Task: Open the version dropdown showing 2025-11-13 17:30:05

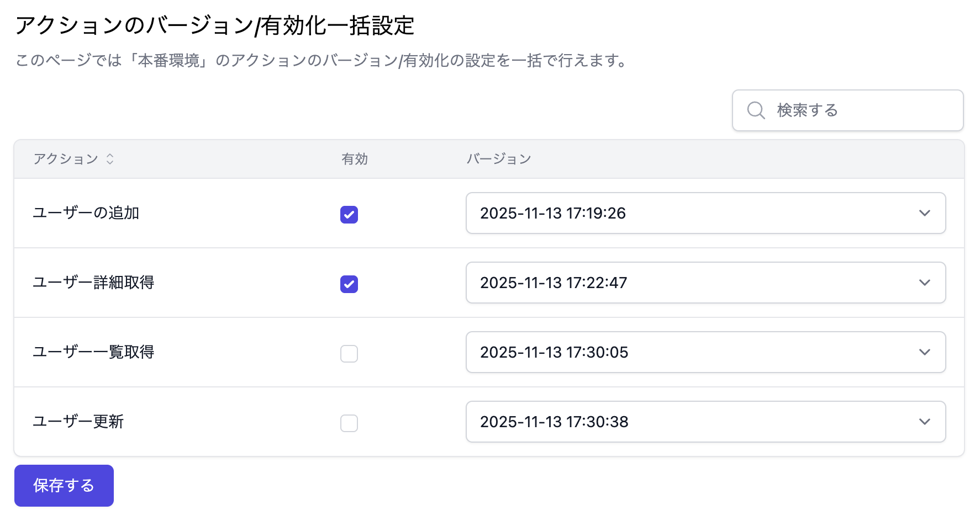Action: pos(706,352)
